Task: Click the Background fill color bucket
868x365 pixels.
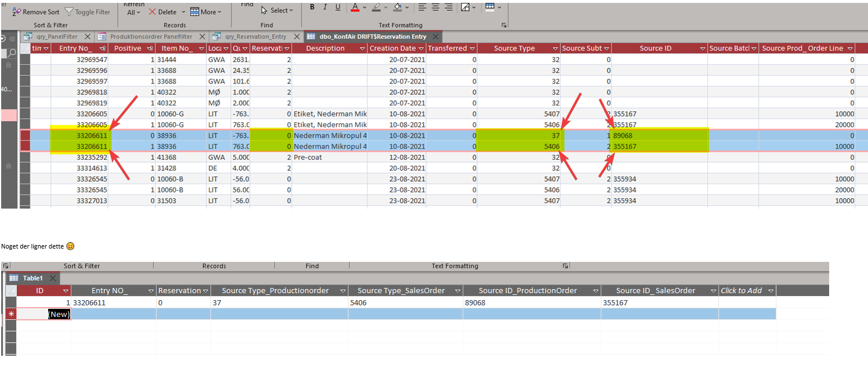Action: (x=397, y=7)
